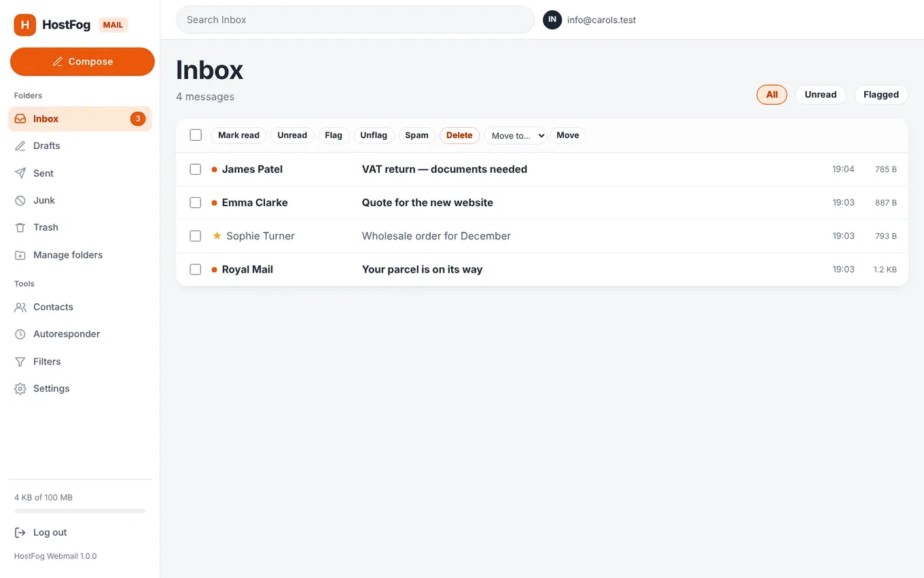924x578 pixels.
Task: Click the Flag button
Action: coord(334,135)
